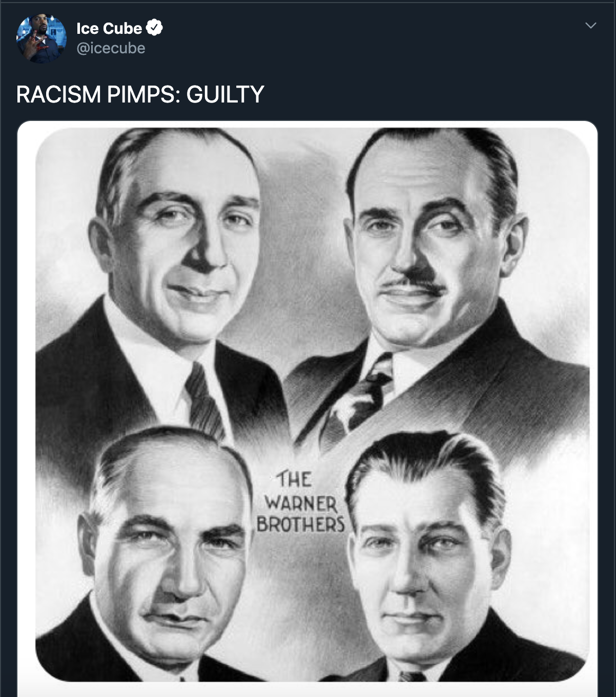
Task: Click the word BROTHERS in image caption
Action: click(301, 524)
